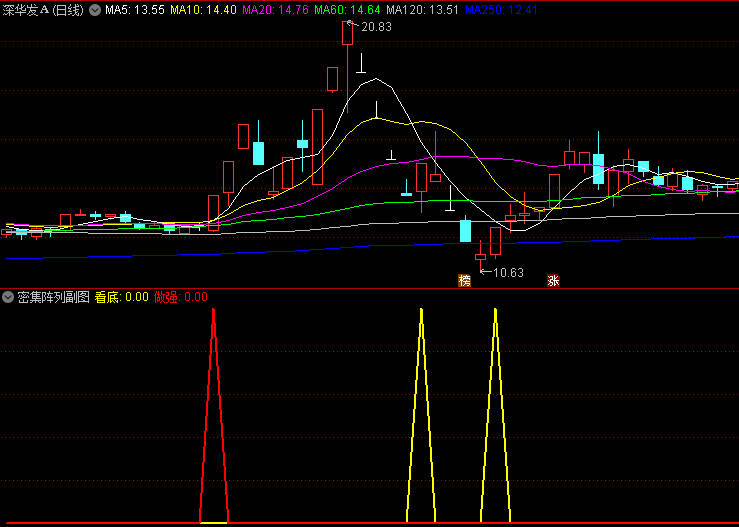Click the 10.63 low price annotation

[x=507, y=272]
